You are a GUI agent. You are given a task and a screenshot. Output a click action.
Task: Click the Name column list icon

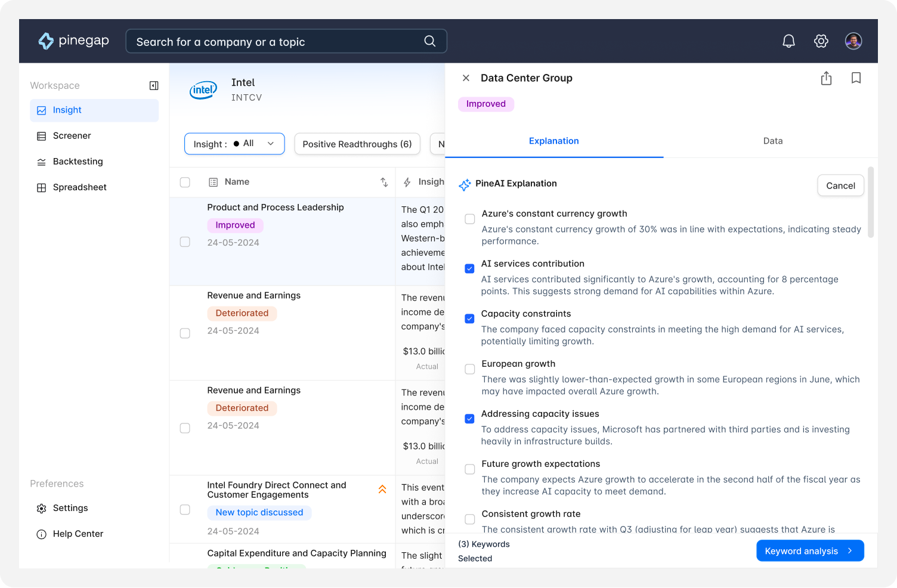point(213,182)
